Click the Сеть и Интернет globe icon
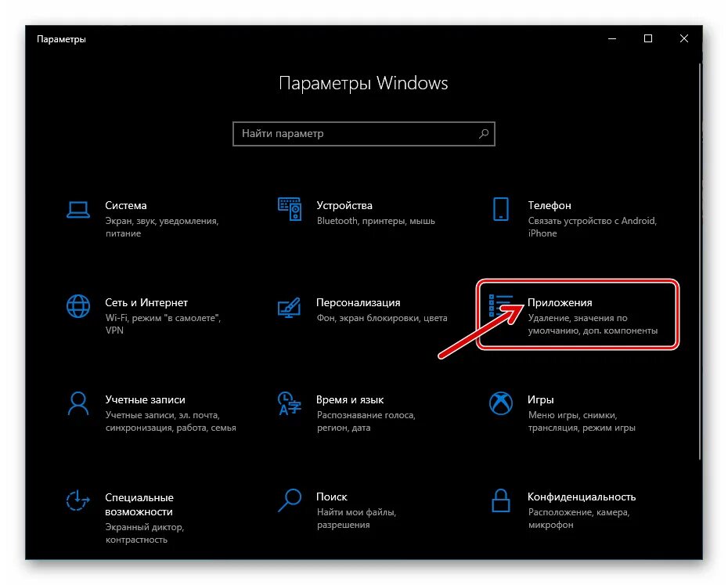The width and height of the screenshot is (728, 585). click(x=78, y=306)
